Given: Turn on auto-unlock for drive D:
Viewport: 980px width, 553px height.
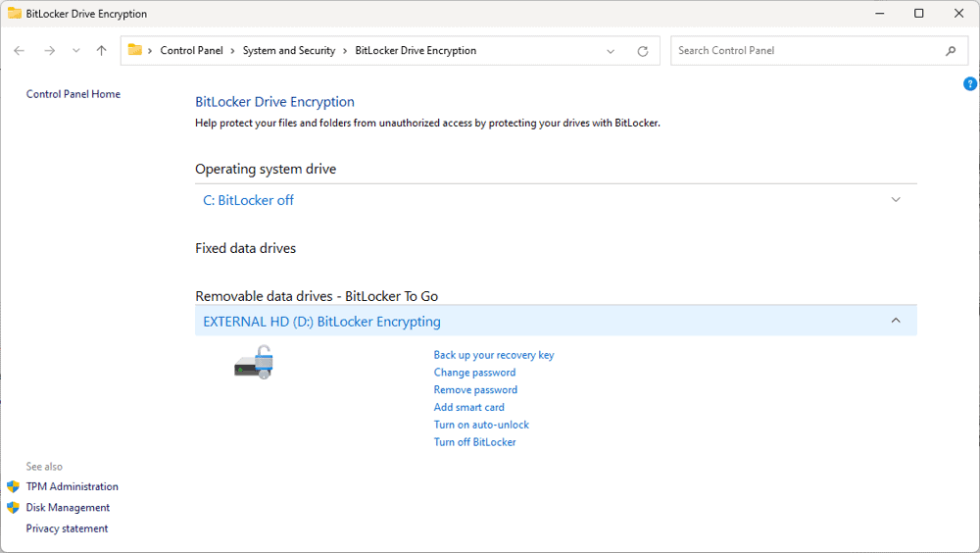Looking at the screenshot, I should tap(481, 425).
